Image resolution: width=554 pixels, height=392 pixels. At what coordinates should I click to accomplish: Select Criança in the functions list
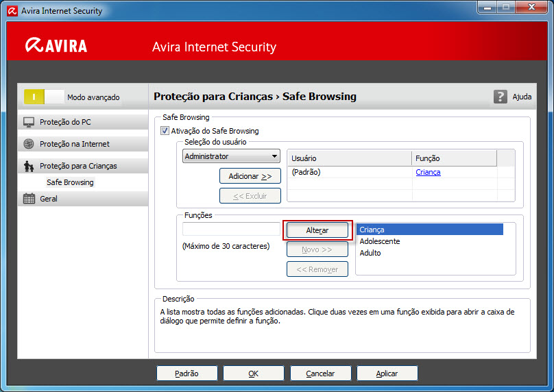coord(430,230)
